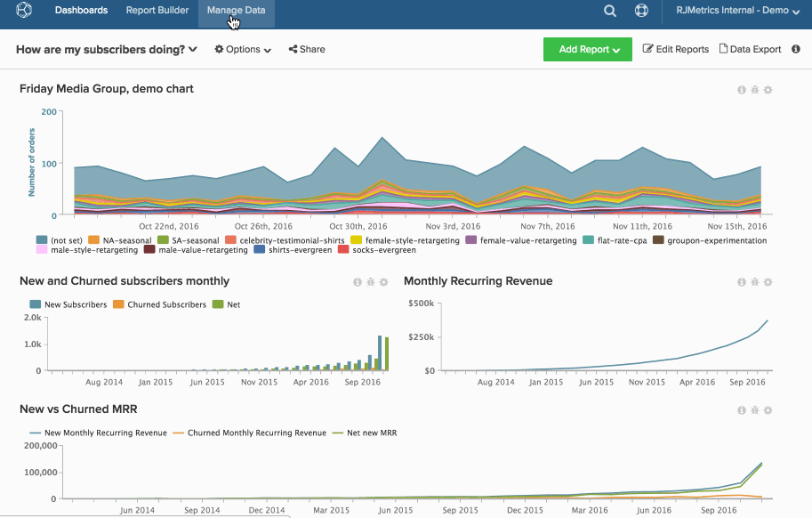Open the help lifebuoy icon
This screenshot has height=518, width=812.
coord(641,12)
